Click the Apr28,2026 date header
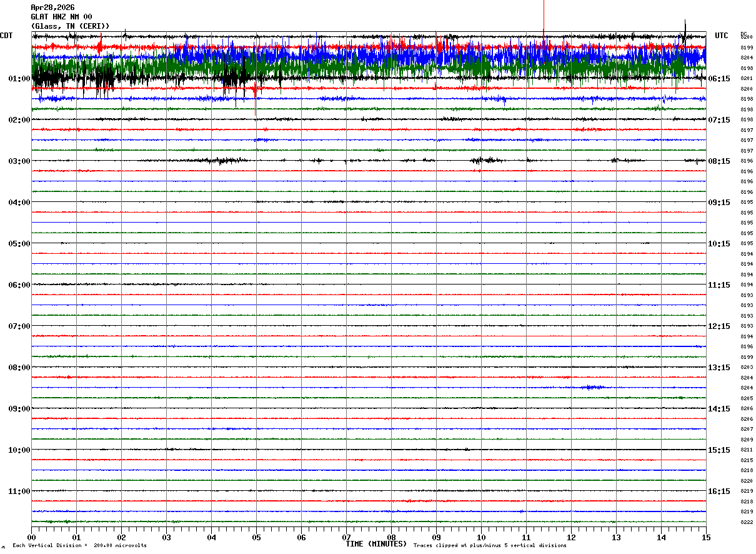 click(x=52, y=8)
